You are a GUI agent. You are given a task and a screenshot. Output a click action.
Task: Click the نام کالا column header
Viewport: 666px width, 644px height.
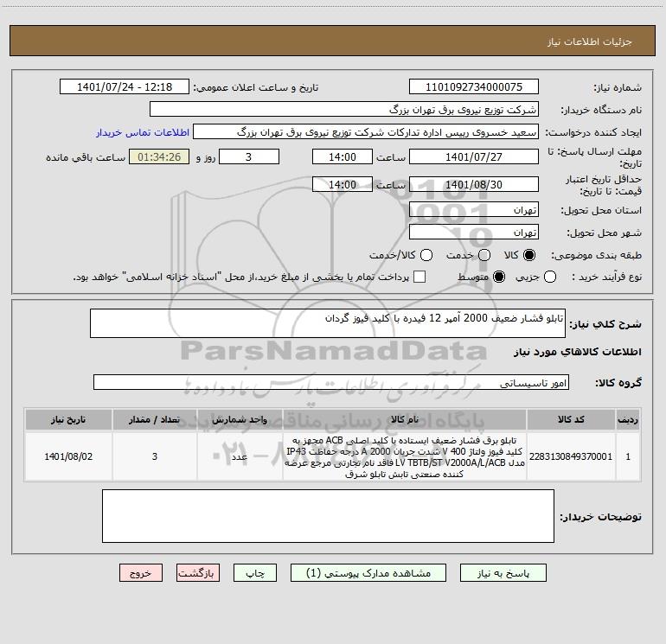405,419
